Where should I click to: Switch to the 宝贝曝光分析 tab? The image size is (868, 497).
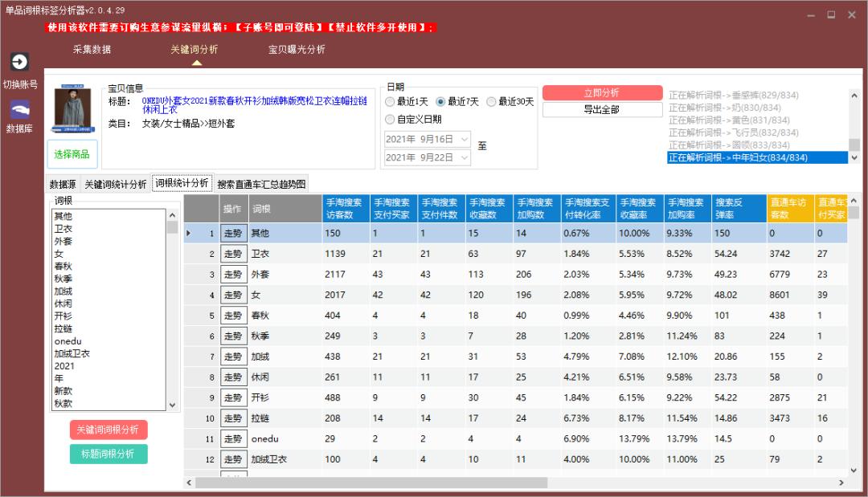click(295, 50)
